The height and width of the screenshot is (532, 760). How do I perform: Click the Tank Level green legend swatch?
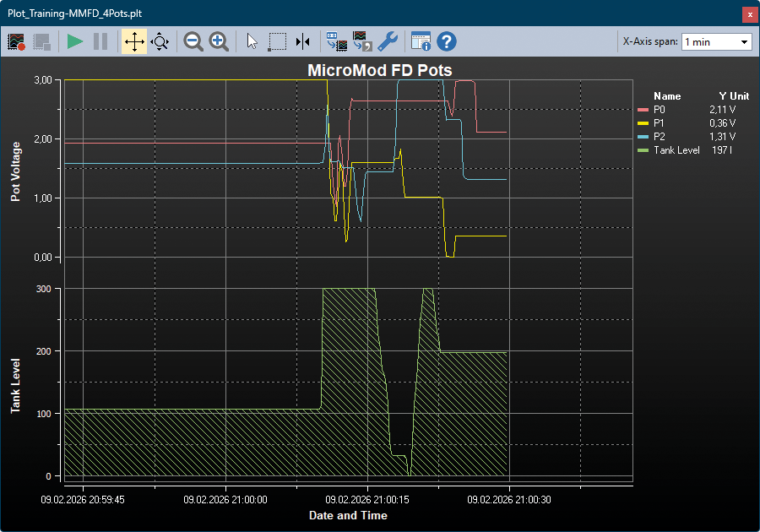(x=643, y=150)
